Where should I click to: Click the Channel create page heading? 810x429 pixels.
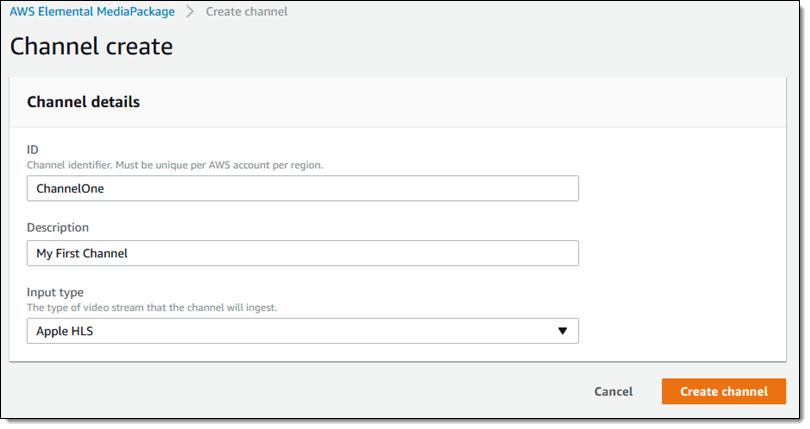point(91,47)
